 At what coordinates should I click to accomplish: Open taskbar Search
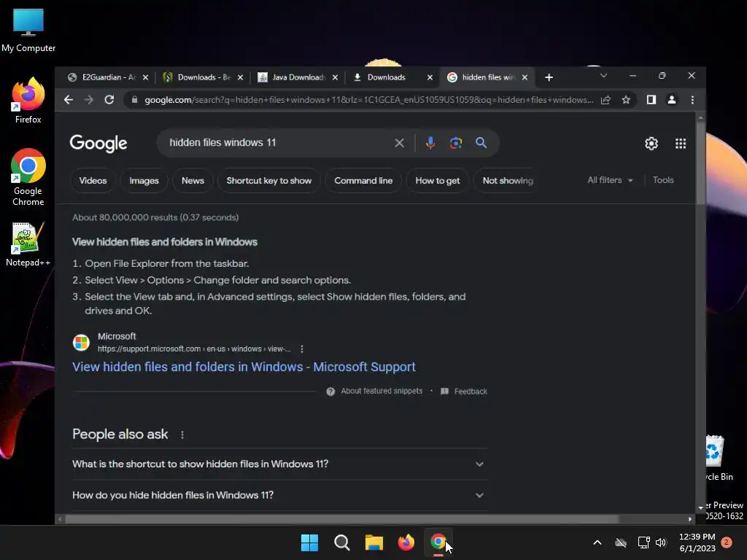pos(341,542)
